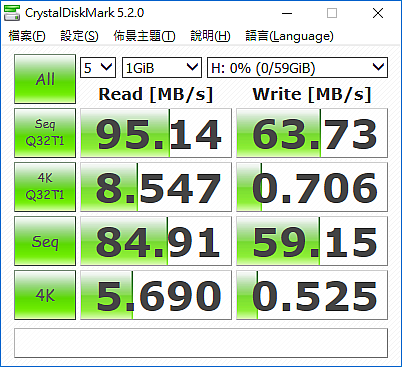Viewport: 402px width, 367px height.
Task: Open the 設定(S) settings menu
Action: [79, 36]
